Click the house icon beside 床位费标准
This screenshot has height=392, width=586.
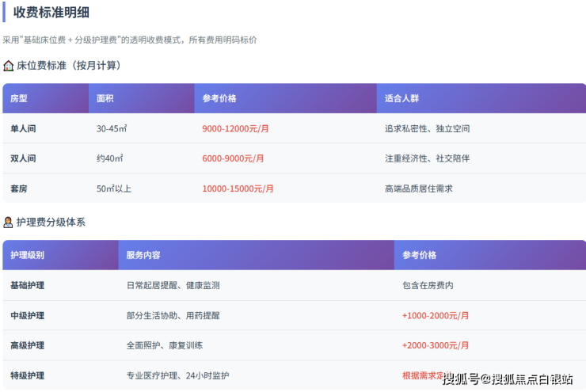(9, 66)
